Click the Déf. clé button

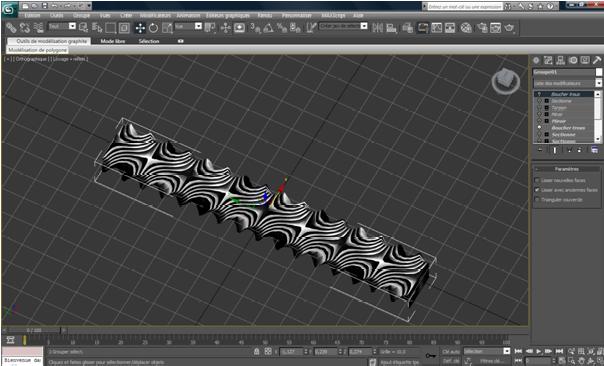pos(451,361)
